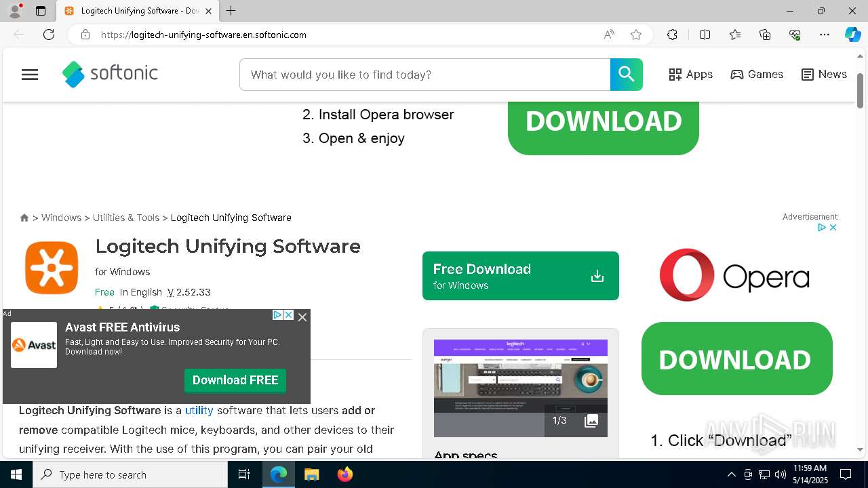Click the Logitech Unifying Software app icon

[x=52, y=267]
